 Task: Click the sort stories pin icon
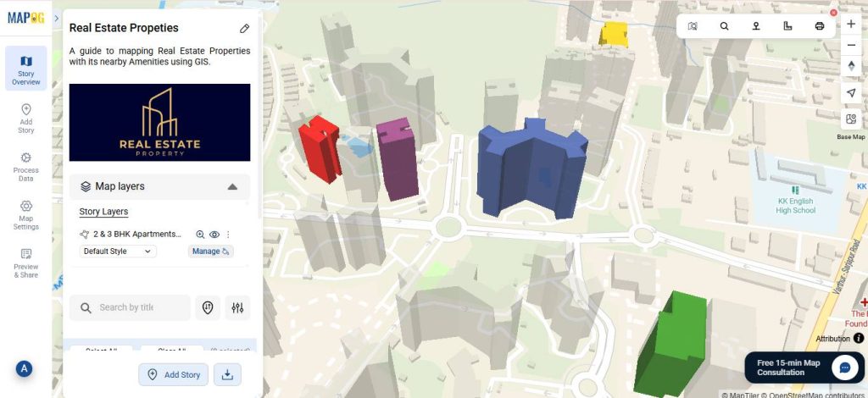[208, 308]
